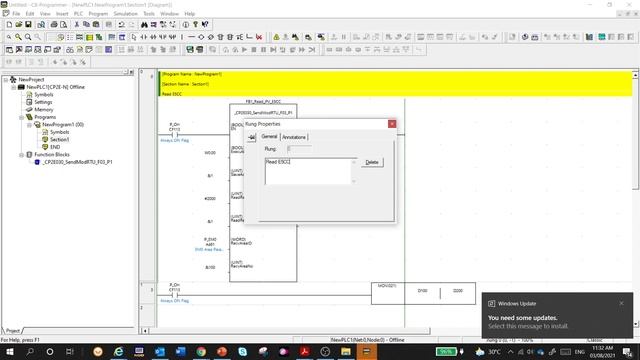Click the New file icon
This screenshot has height=360, width=640.
(9, 24)
